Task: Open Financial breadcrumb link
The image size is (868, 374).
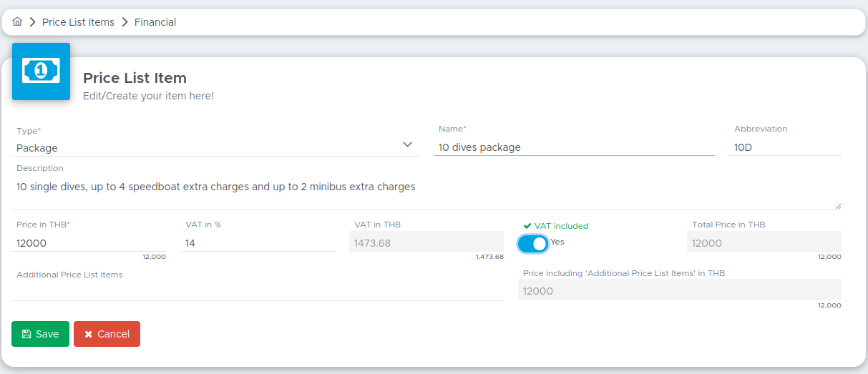Action: 155,22
